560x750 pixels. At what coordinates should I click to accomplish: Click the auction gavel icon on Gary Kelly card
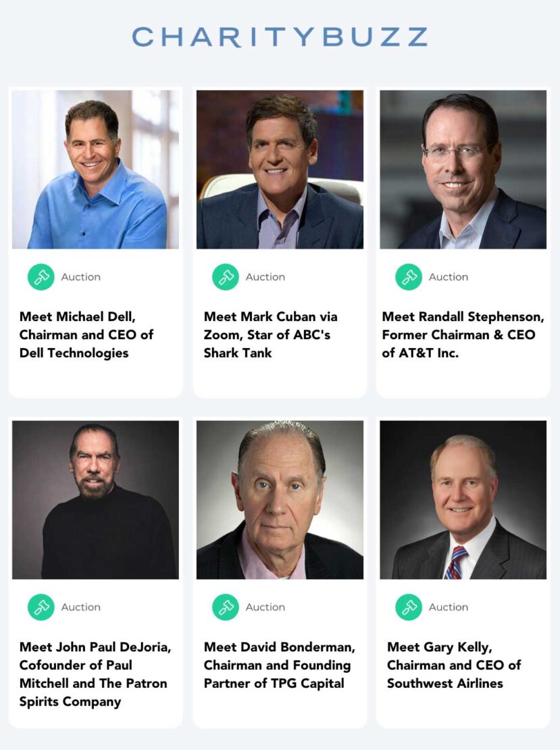[409, 607]
